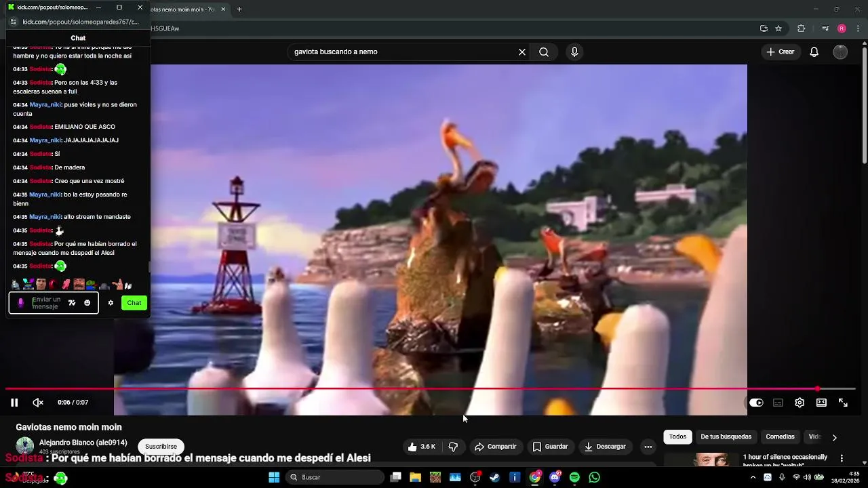This screenshot has height=488, width=868.
Task: Open the Crear button on YouTube
Action: click(780, 52)
